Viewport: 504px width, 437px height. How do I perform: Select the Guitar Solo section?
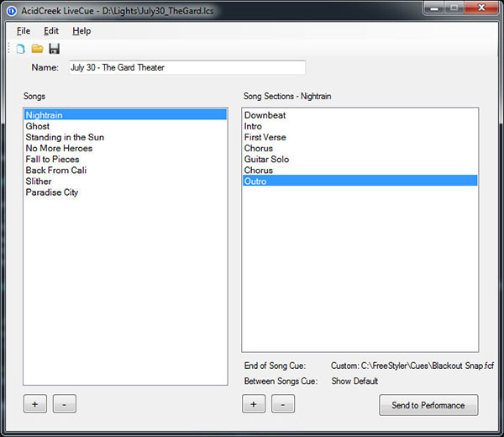click(266, 159)
